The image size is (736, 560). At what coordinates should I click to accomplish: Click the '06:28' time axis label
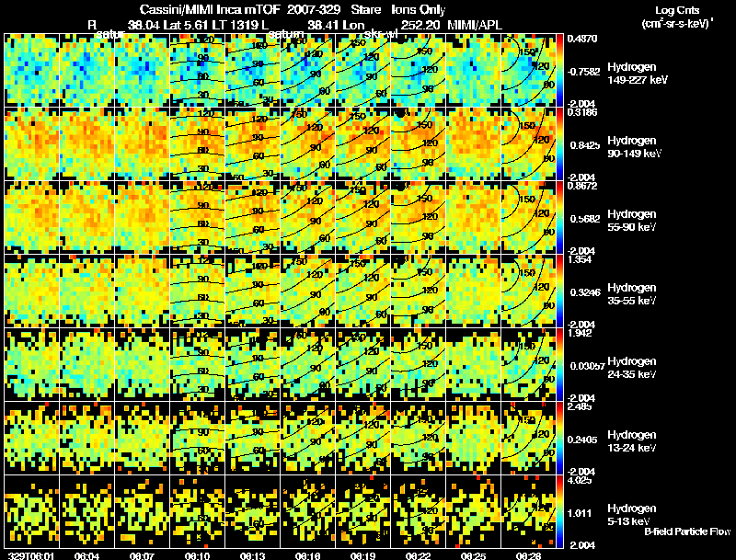[528, 555]
